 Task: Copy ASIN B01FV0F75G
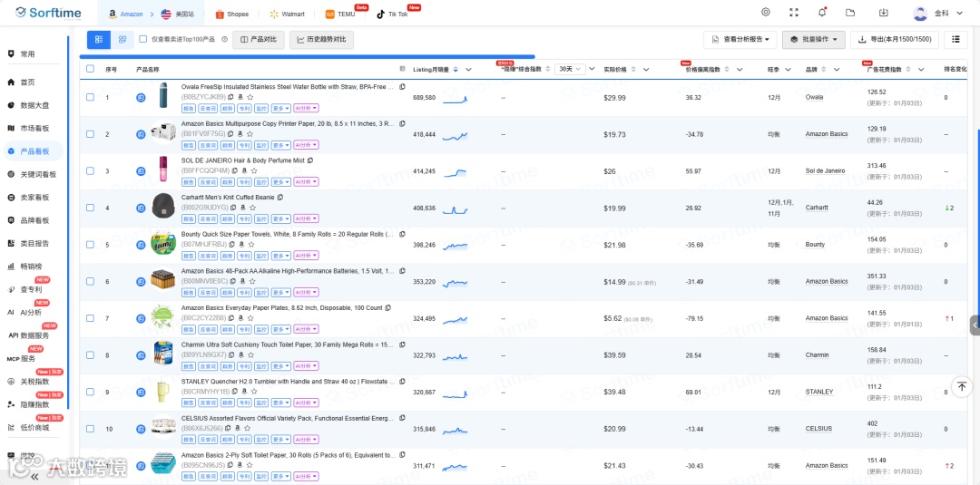tap(230, 133)
